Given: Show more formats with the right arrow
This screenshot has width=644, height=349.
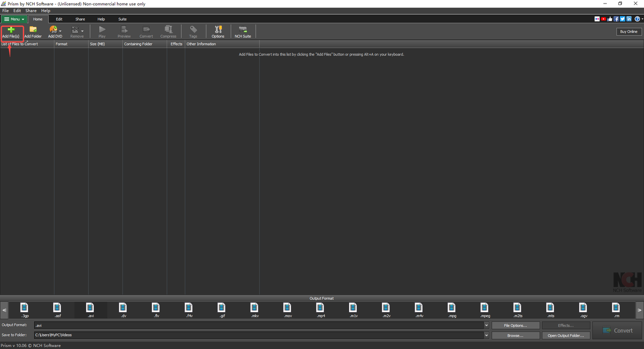Looking at the screenshot, I should pyautogui.click(x=639, y=310).
